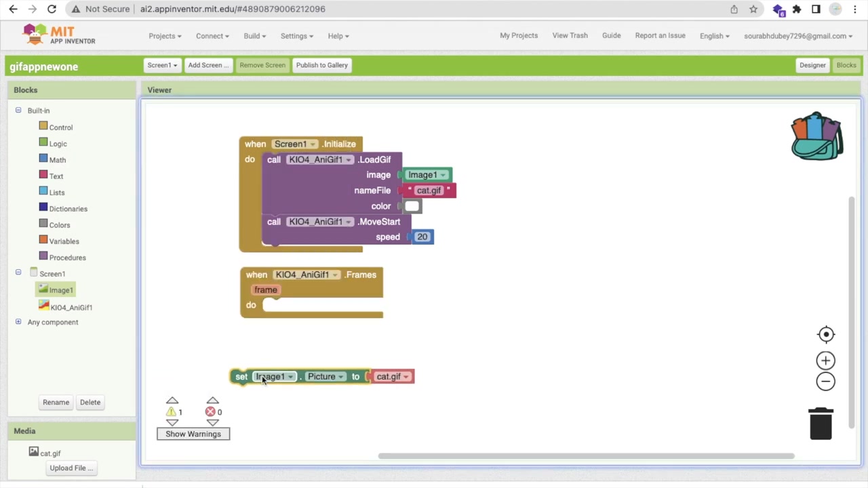
Task: Click the speed number 20 block
Action: [x=422, y=237]
